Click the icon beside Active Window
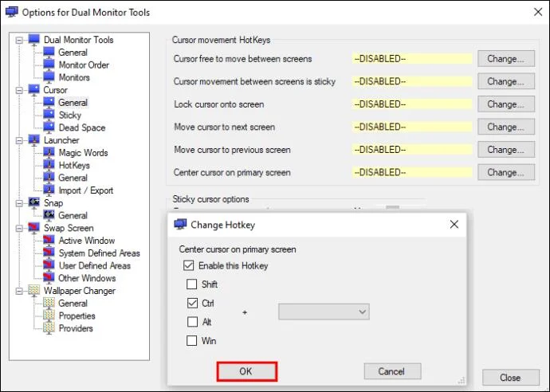 49,240
